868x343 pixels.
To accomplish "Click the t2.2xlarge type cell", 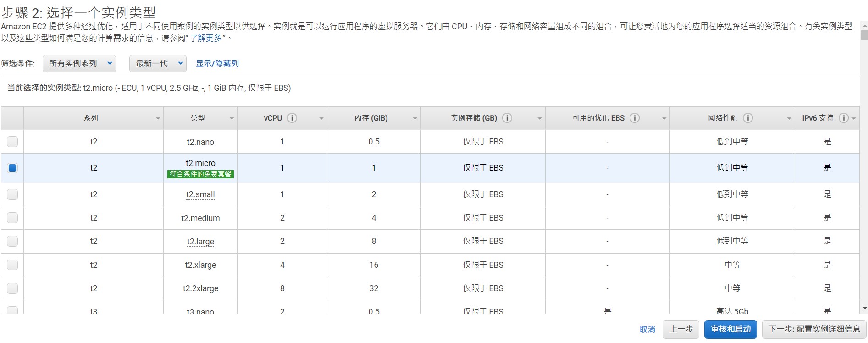I will coord(200,288).
